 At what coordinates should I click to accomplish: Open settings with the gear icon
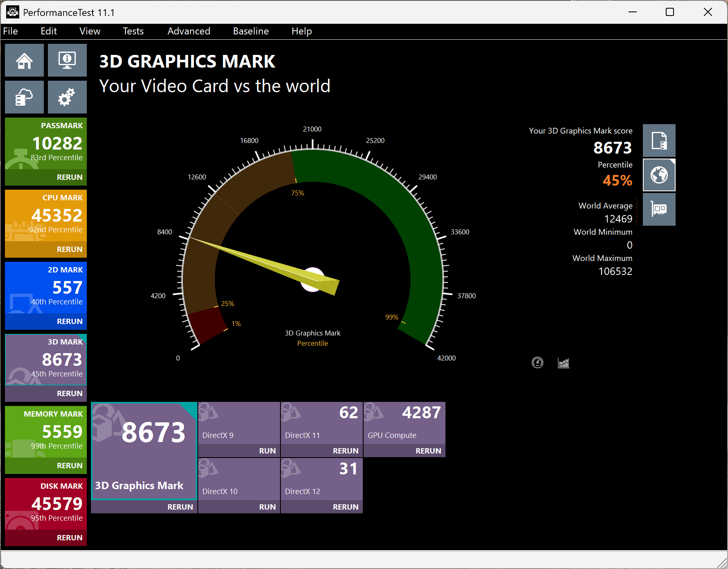[67, 97]
